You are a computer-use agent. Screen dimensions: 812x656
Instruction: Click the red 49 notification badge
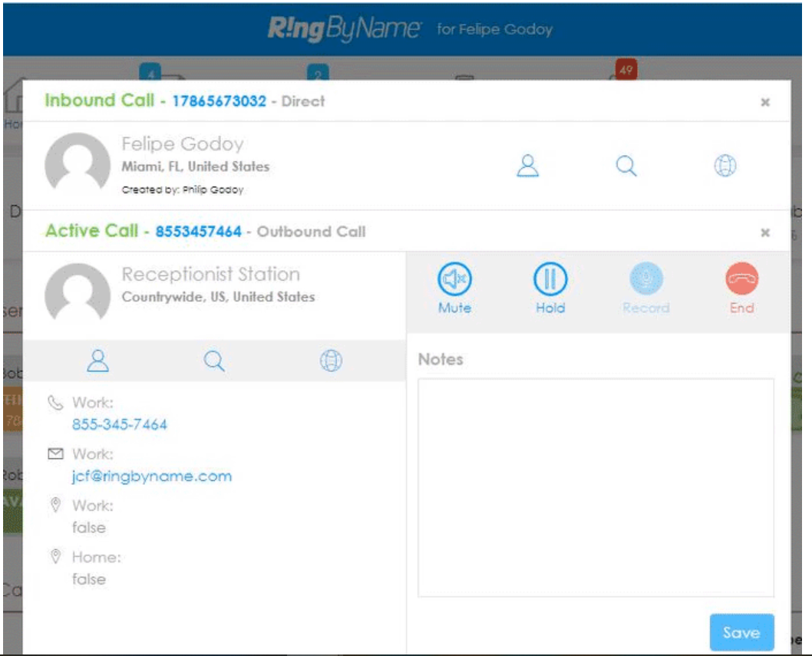click(x=626, y=69)
